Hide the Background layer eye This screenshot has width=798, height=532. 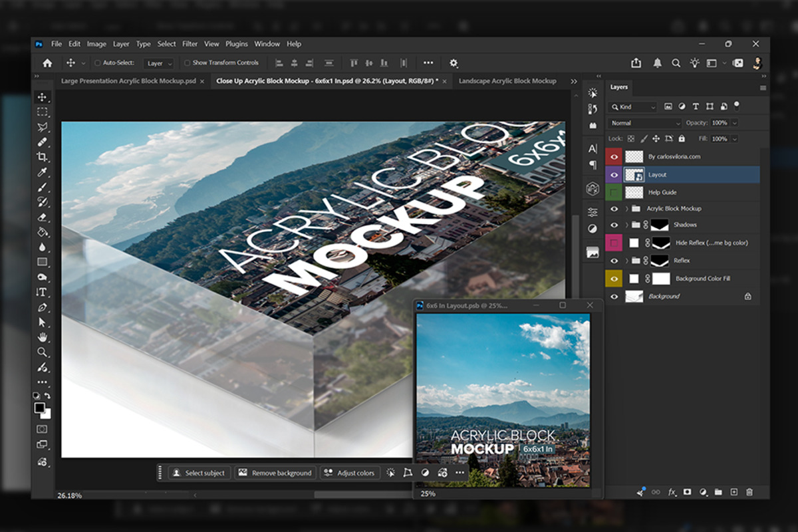(614, 297)
